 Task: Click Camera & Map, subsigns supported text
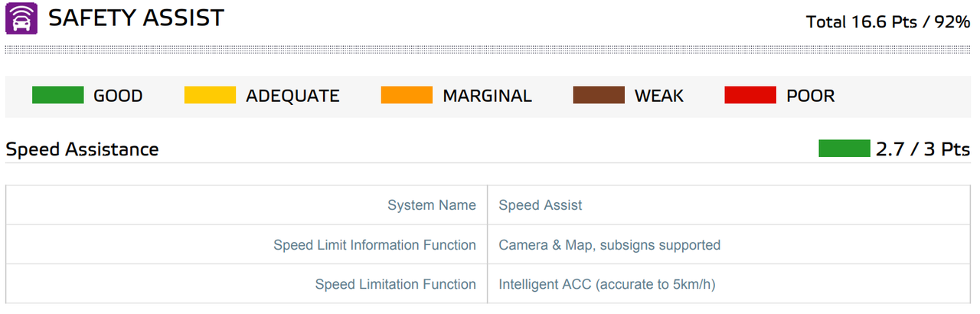tap(609, 245)
